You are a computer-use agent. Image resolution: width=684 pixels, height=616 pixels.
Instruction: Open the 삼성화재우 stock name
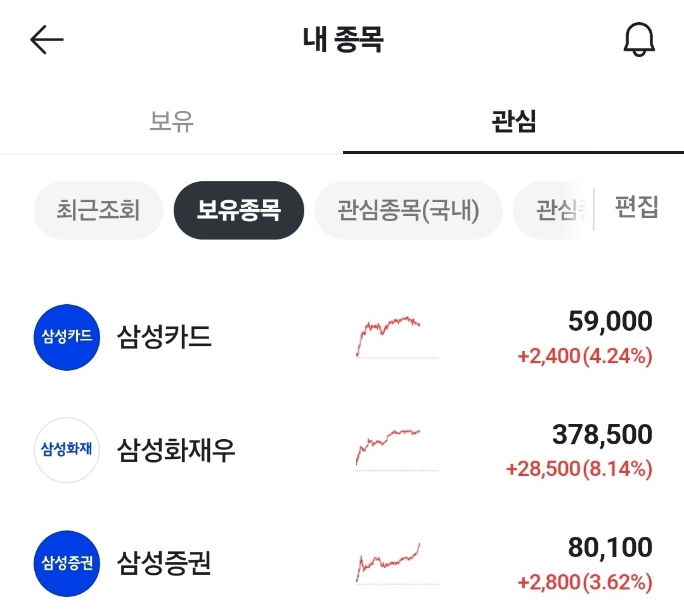pyautogui.click(x=176, y=450)
